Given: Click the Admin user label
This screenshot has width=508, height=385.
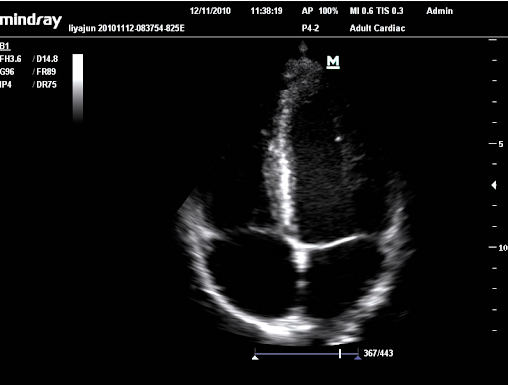Looking at the screenshot, I should point(439,11).
